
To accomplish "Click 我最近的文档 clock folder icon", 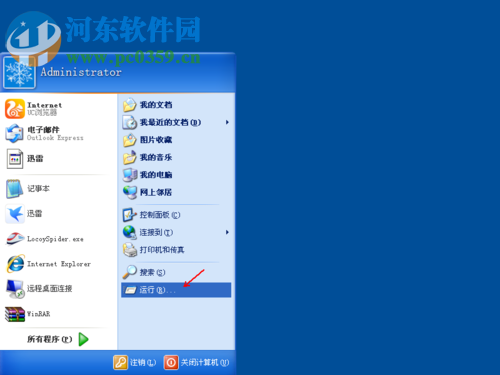I will [130, 122].
